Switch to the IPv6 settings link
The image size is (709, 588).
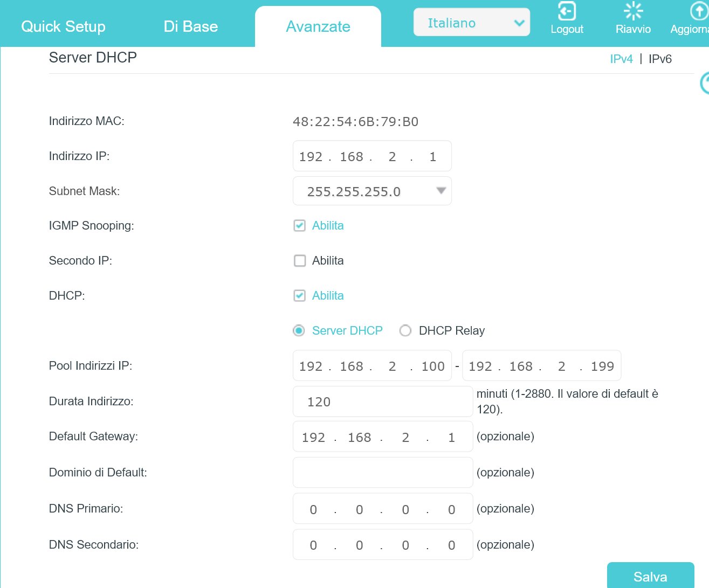(660, 59)
